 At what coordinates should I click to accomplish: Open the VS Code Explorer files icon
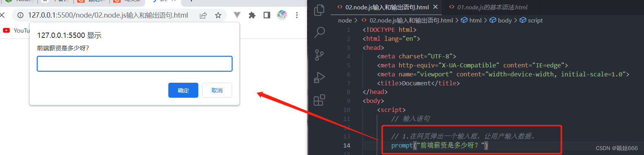point(319,10)
